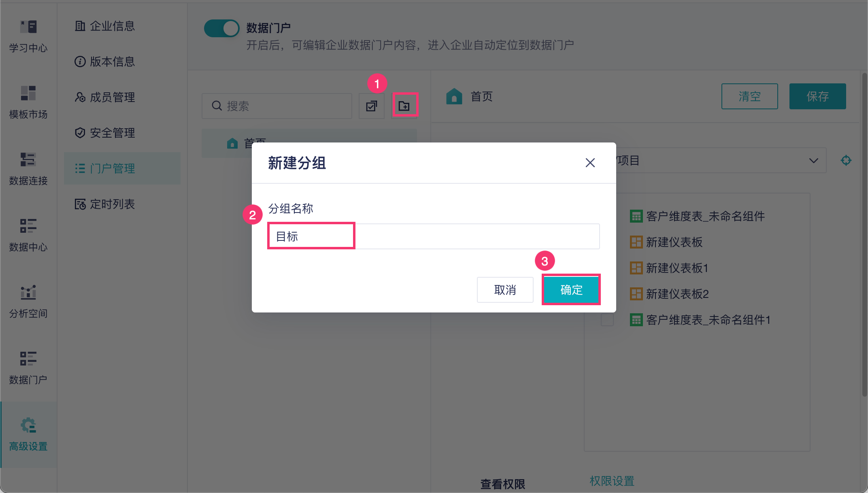Open 定时列表 in the settings menu

112,204
